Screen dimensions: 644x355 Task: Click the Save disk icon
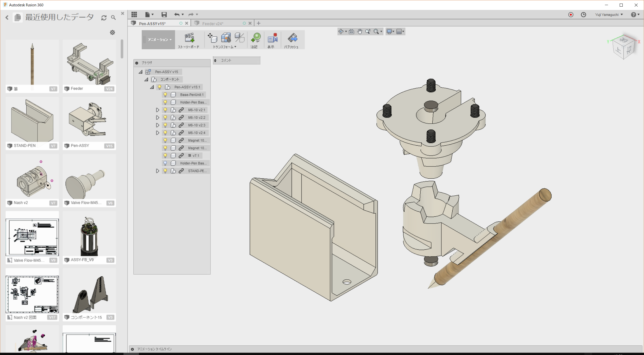(164, 14)
